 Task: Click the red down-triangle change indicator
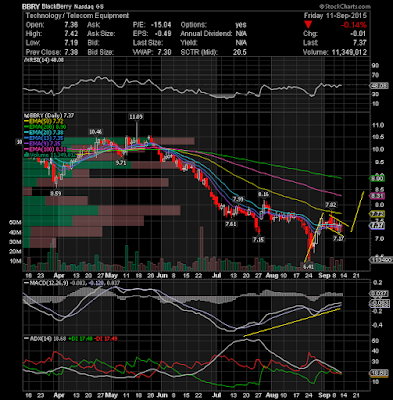point(308,25)
